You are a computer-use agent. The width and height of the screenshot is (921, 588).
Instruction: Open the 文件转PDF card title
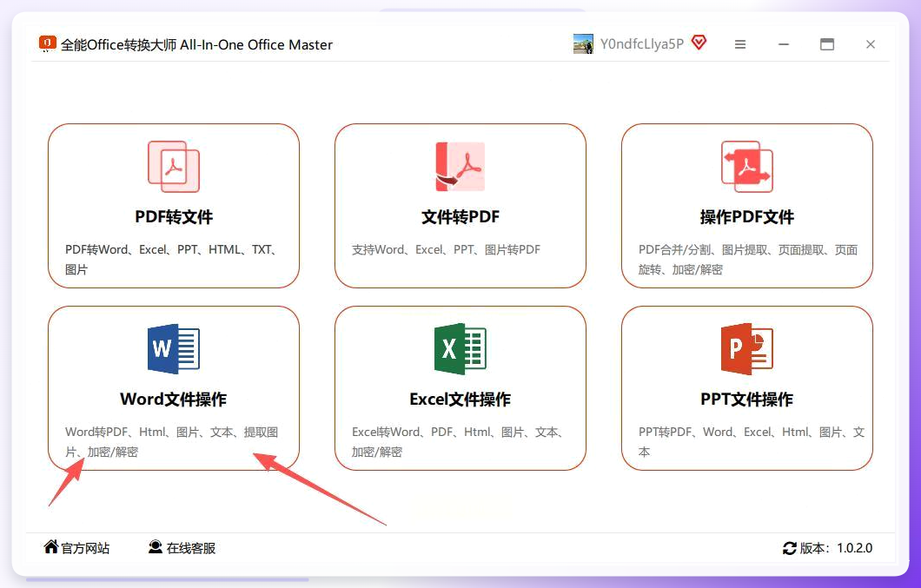pyautogui.click(x=460, y=217)
